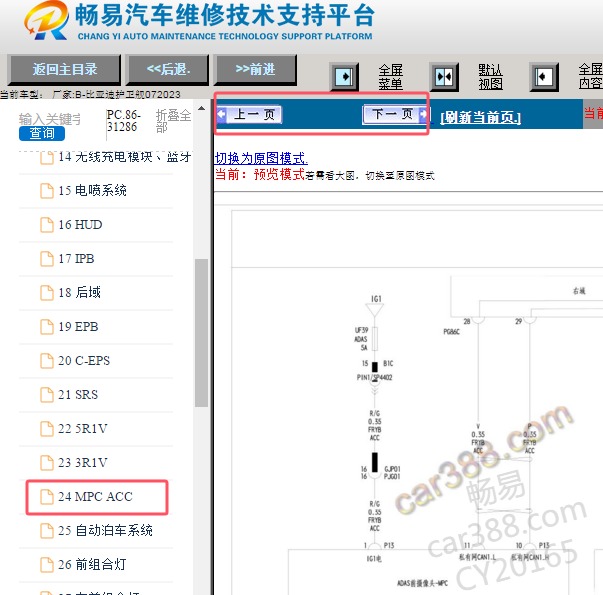Switch mode via 切换为原图模式 link

[x=261, y=158]
